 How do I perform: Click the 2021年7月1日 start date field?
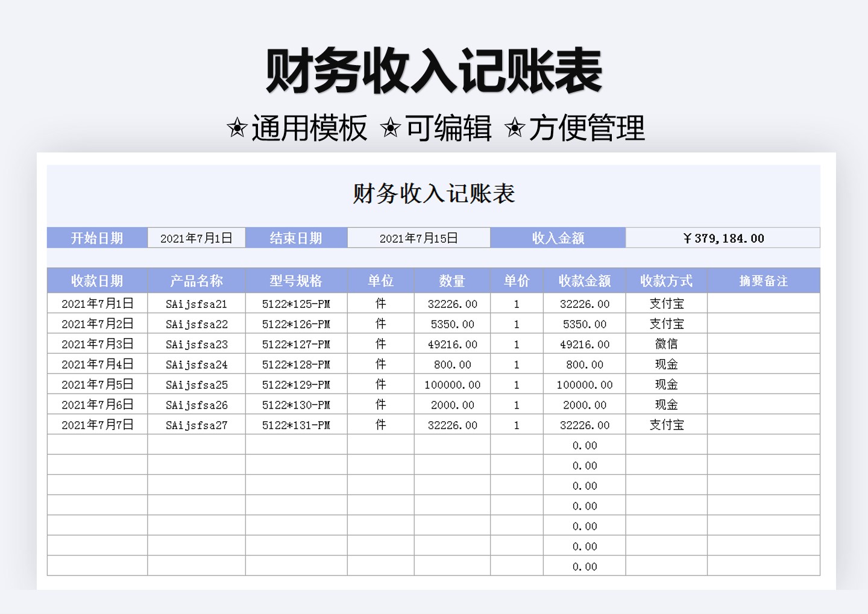[197, 237]
